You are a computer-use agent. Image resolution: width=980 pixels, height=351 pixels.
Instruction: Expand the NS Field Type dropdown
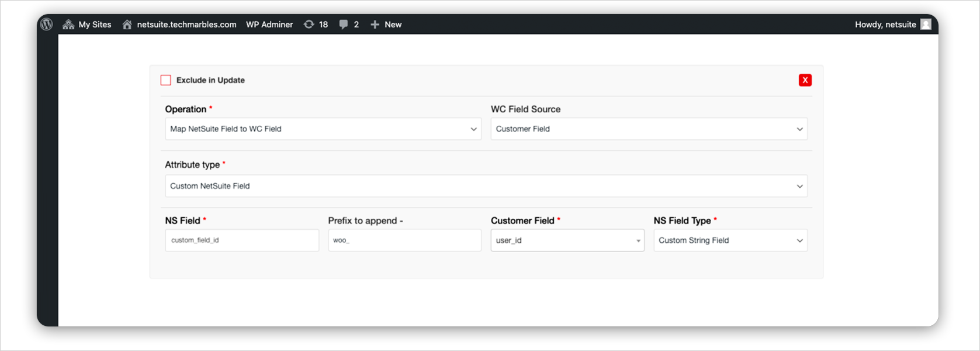click(x=730, y=240)
